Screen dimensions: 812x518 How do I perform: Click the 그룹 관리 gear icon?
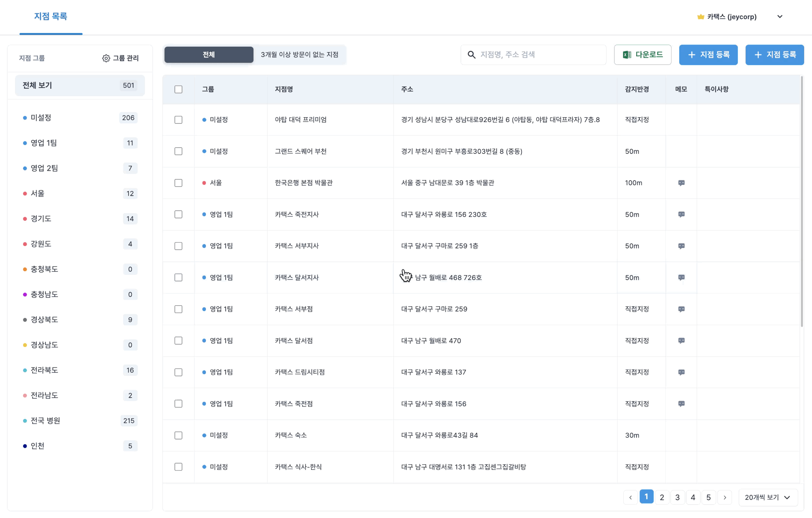[x=106, y=58]
